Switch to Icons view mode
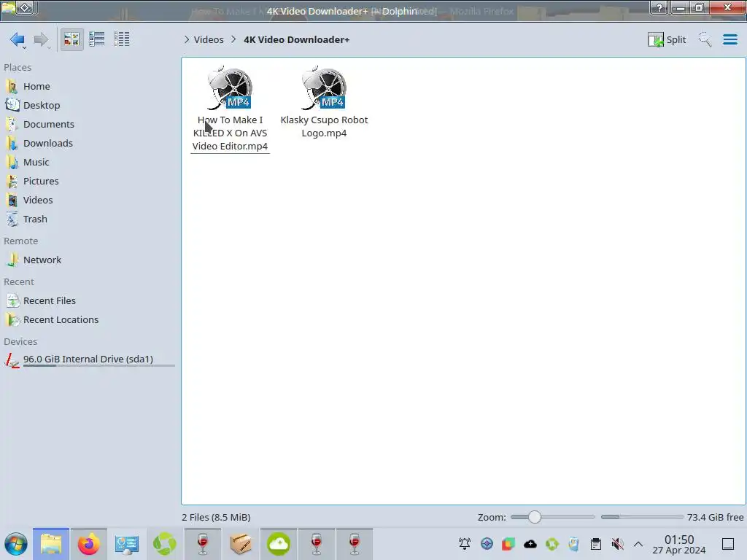This screenshot has width=747, height=560. pos(72,39)
